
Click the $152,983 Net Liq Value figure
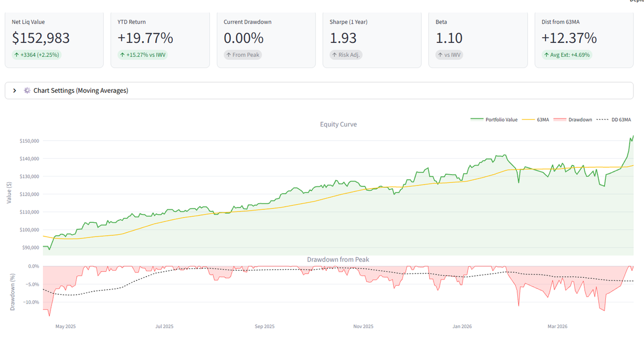41,38
